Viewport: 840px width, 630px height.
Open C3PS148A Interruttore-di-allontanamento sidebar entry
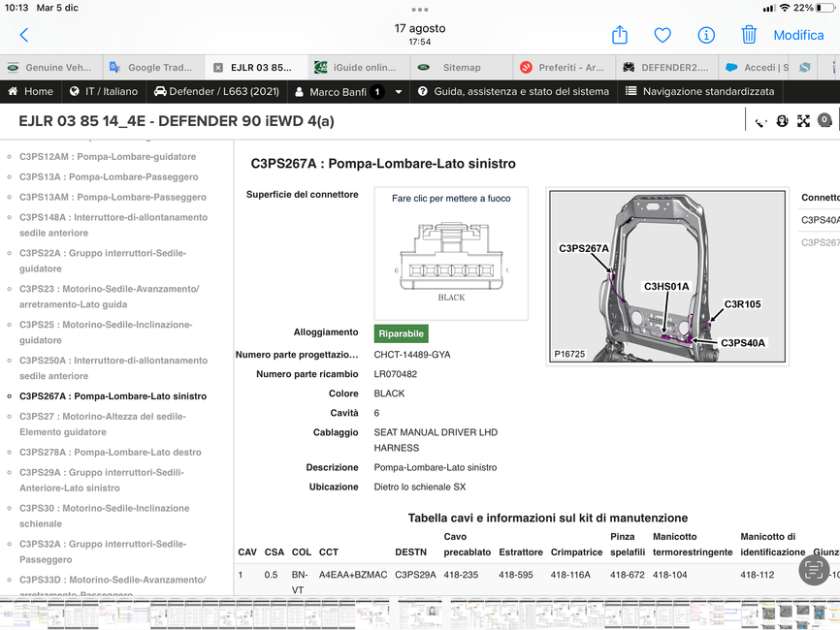coord(113,225)
